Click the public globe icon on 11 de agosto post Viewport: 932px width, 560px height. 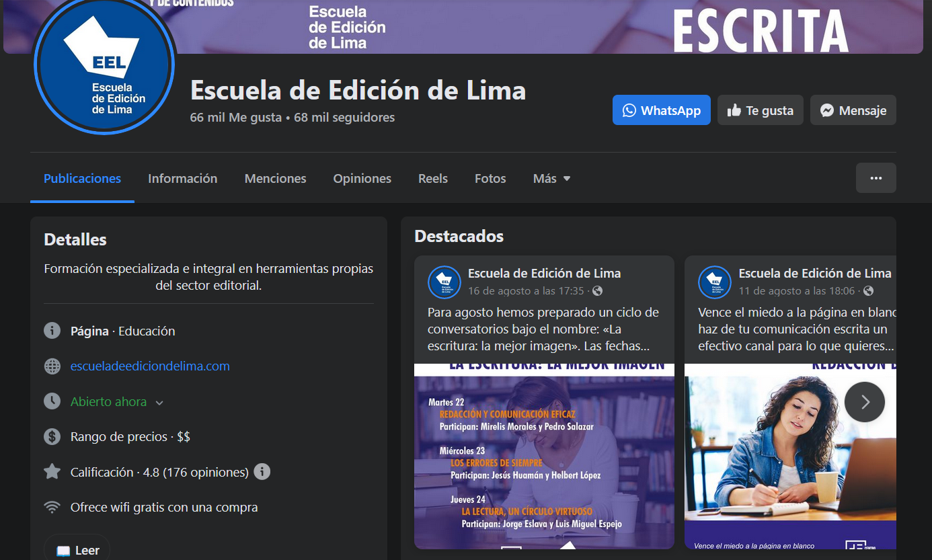pos(868,291)
